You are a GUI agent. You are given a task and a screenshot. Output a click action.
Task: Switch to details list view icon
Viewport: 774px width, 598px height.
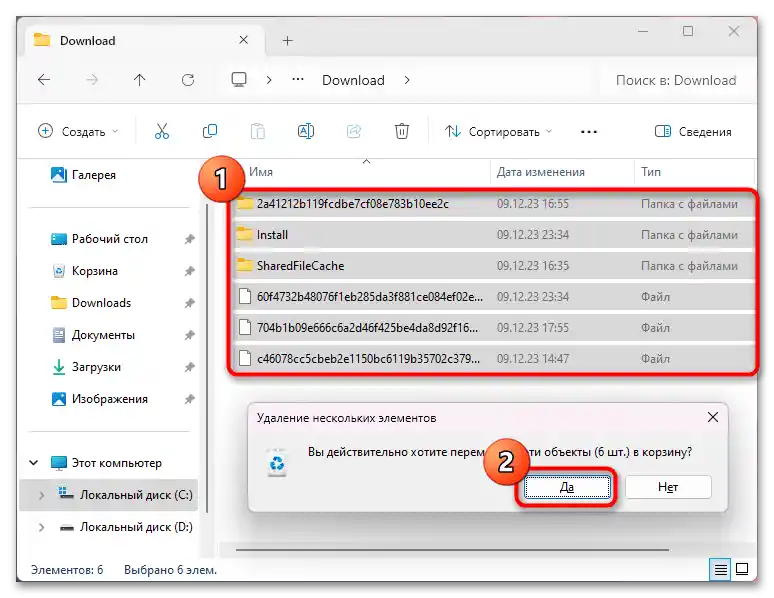[720, 569]
